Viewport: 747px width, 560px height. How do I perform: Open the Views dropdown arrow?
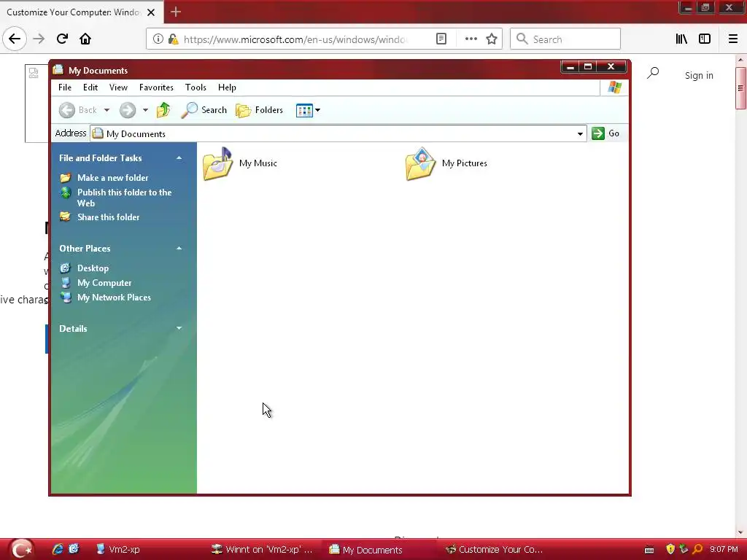tap(318, 111)
